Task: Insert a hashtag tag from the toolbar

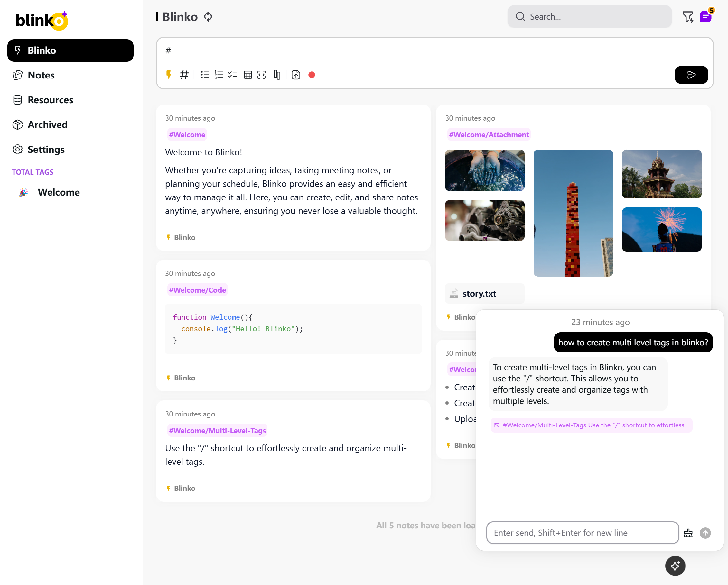Action: click(x=184, y=75)
